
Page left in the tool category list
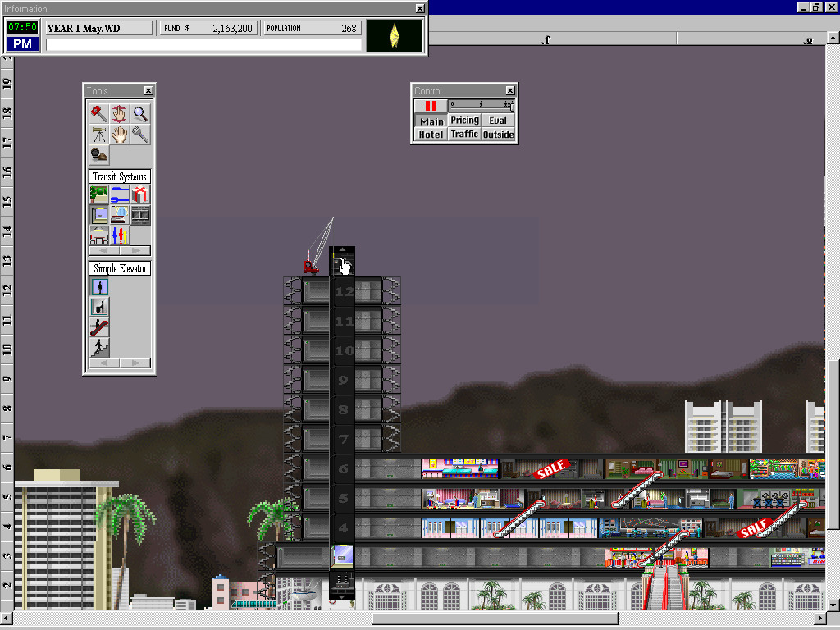[104, 251]
